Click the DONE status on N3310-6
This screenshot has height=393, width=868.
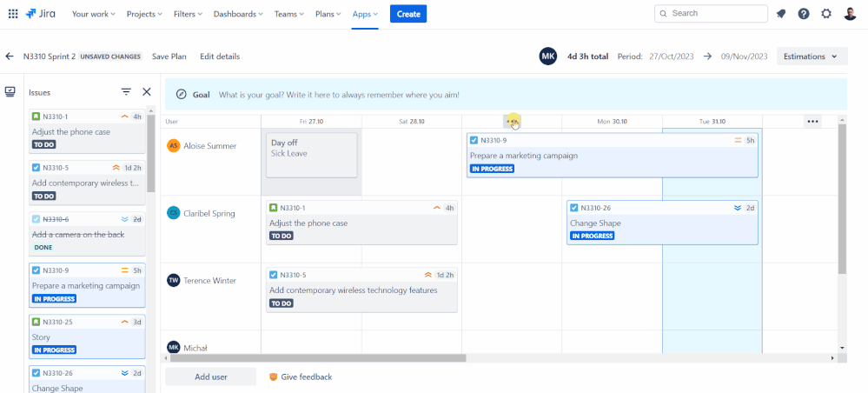tap(43, 247)
